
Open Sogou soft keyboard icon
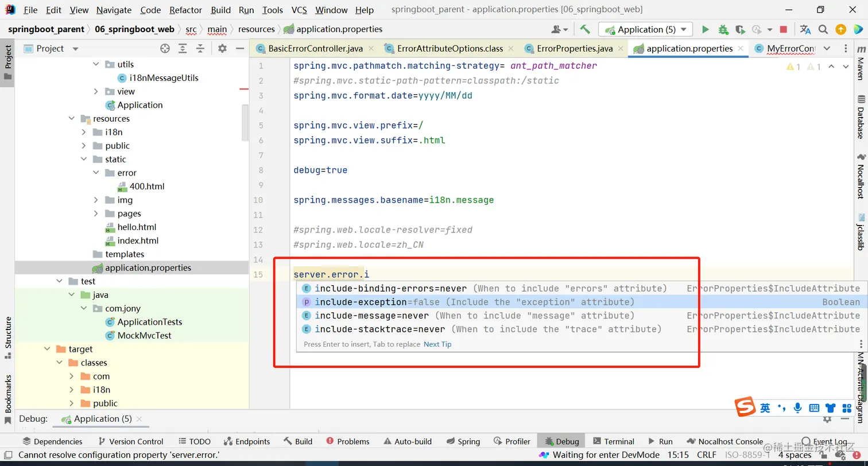click(814, 408)
